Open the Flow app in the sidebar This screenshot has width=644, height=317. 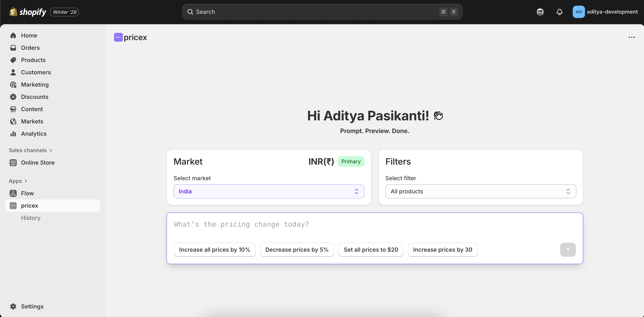(27, 193)
